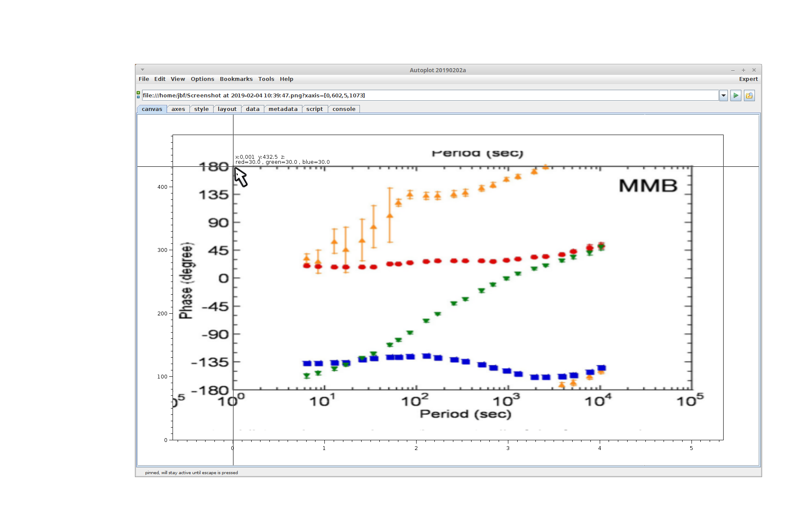Viewport: 812px width, 508px height.
Task: Maximize the Autoplot window
Action: 743,70
